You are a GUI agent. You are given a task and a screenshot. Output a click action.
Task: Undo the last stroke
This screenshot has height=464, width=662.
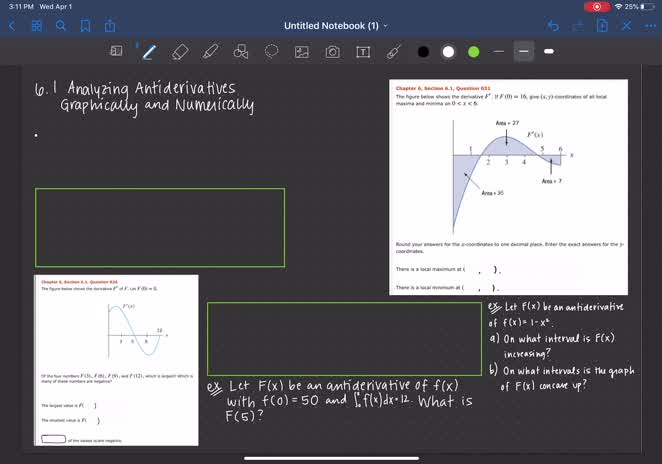click(x=553, y=25)
